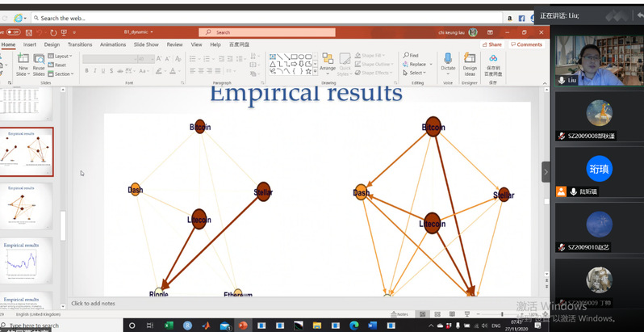Expand the Section dropdown
This screenshot has height=332, width=644.
click(63, 74)
